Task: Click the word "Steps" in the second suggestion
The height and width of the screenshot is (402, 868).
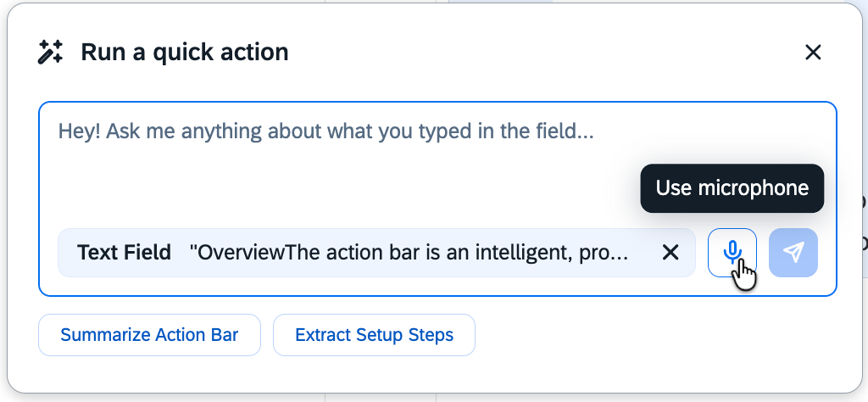Action: click(432, 335)
